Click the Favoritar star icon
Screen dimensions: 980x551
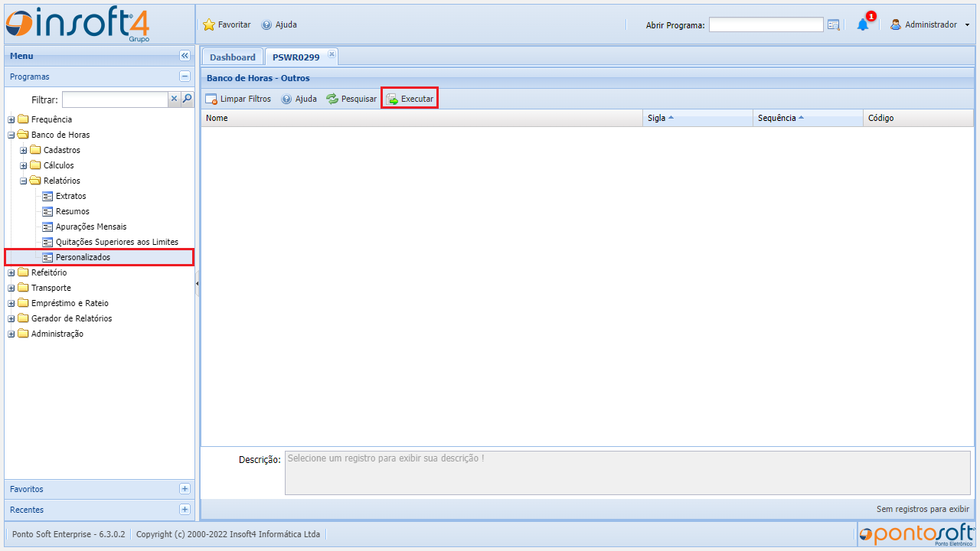(209, 24)
